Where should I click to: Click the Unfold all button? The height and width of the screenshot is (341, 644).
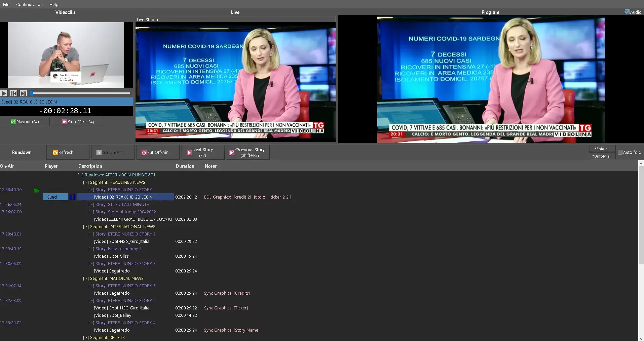(x=602, y=156)
